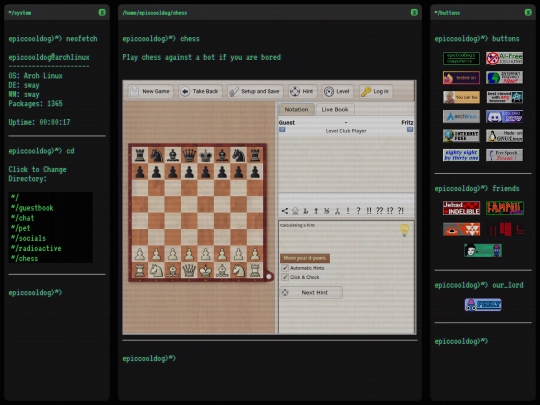Click the single question mark annotation
Image resolution: width=540 pixels, height=405 pixels.
click(x=358, y=210)
